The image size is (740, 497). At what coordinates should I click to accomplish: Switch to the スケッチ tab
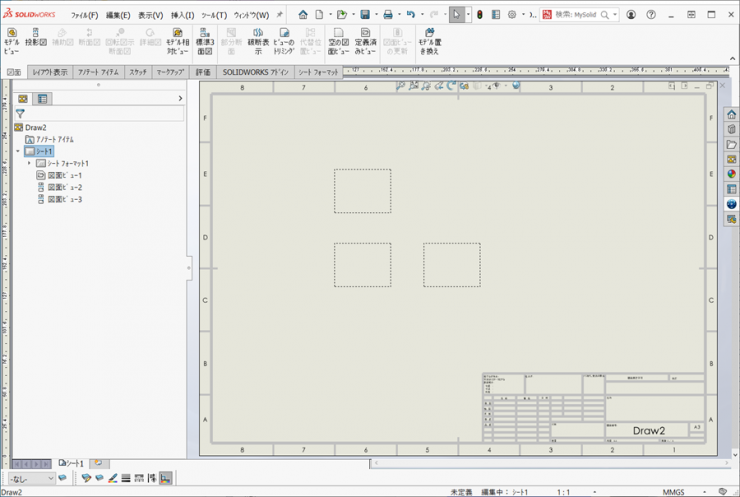pyautogui.click(x=137, y=73)
